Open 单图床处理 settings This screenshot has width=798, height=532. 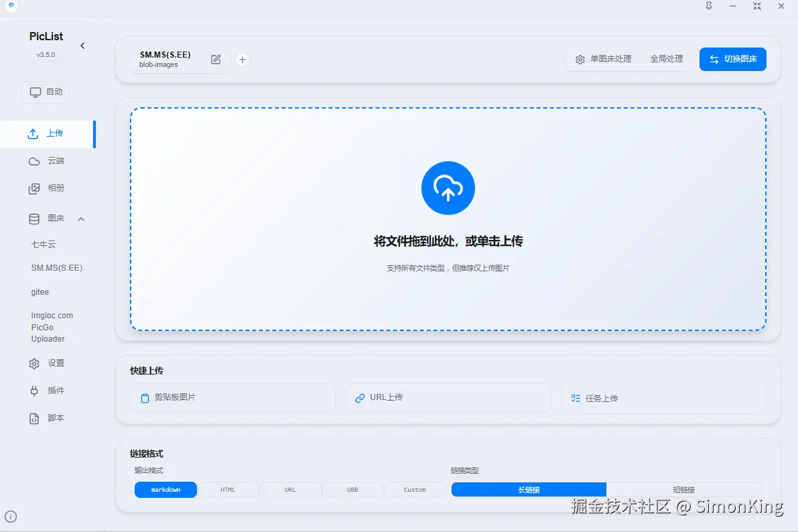pyautogui.click(x=603, y=59)
